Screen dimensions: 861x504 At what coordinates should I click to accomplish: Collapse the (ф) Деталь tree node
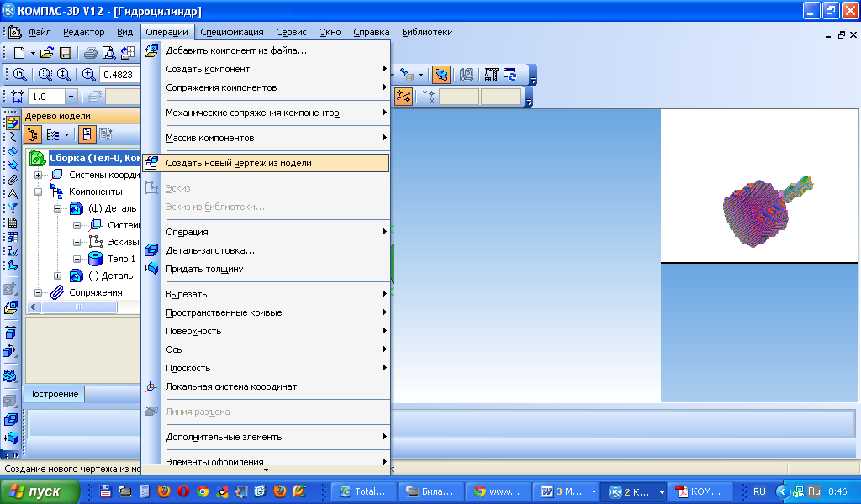(x=57, y=208)
